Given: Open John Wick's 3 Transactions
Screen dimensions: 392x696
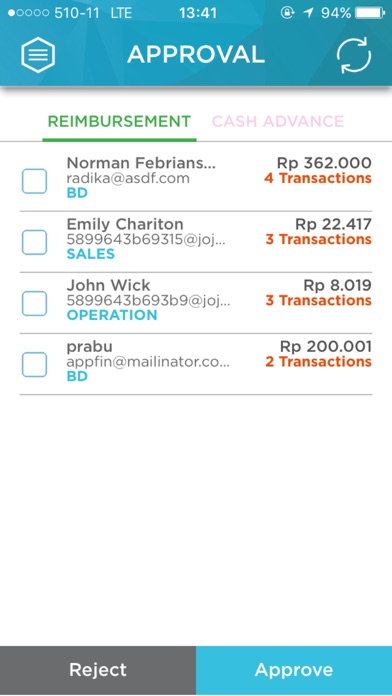Looking at the screenshot, I should [x=318, y=301].
